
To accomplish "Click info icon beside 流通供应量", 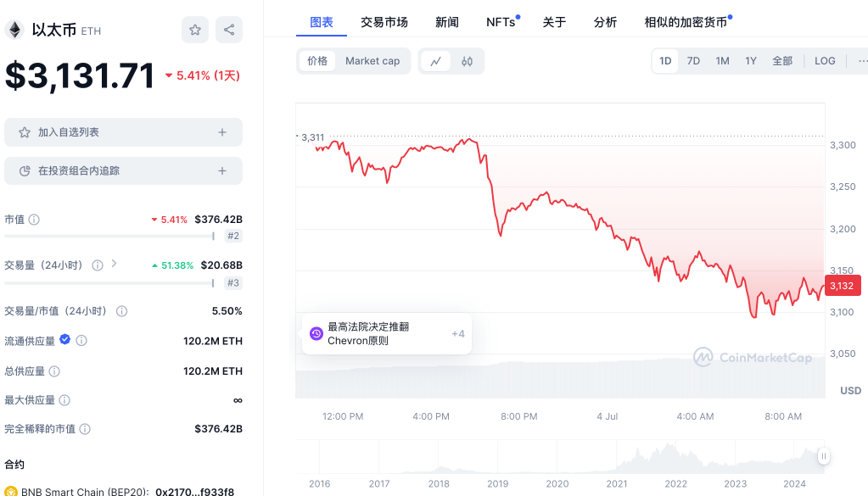I will 81,341.
